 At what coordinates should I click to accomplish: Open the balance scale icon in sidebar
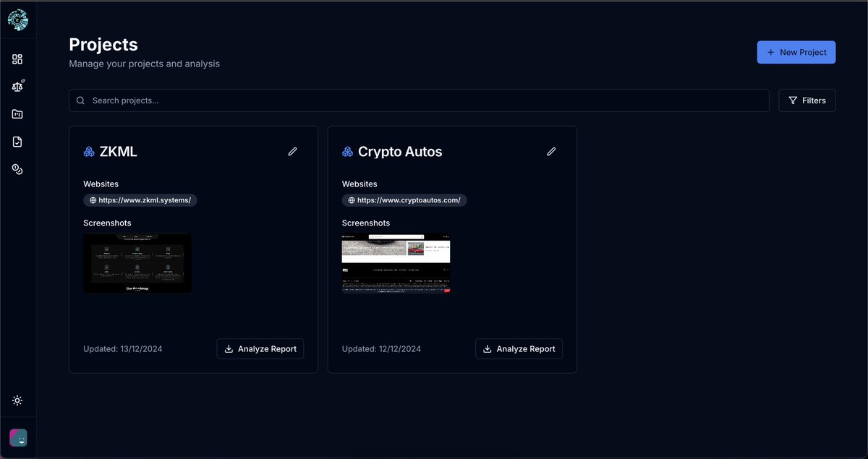17,86
